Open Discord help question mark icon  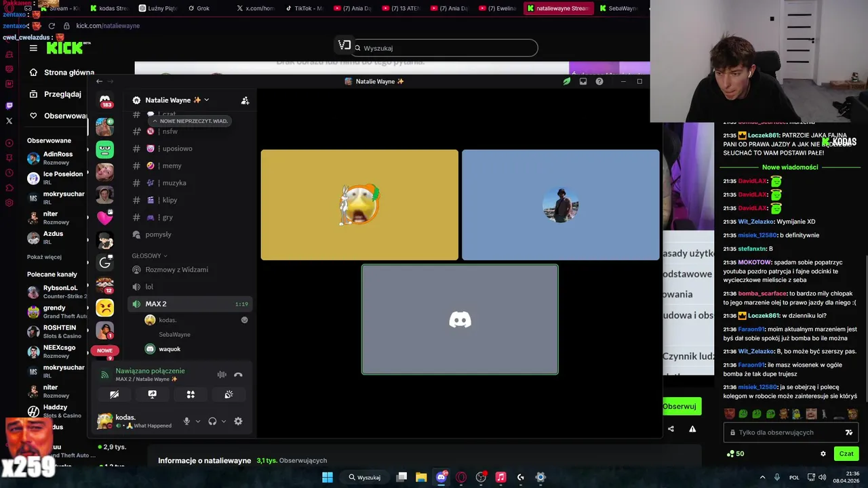(x=599, y=81)
